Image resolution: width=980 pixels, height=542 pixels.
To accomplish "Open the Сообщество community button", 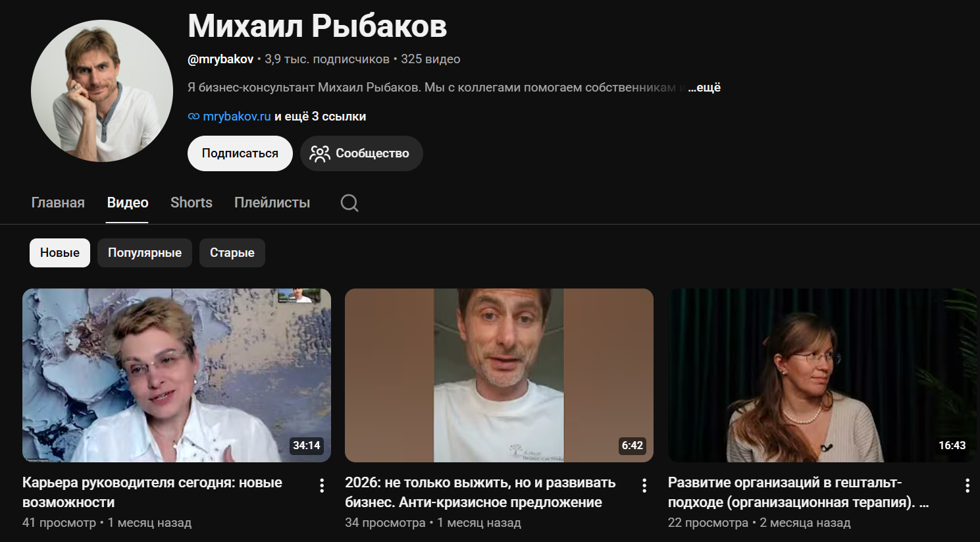I will (361, 153).
